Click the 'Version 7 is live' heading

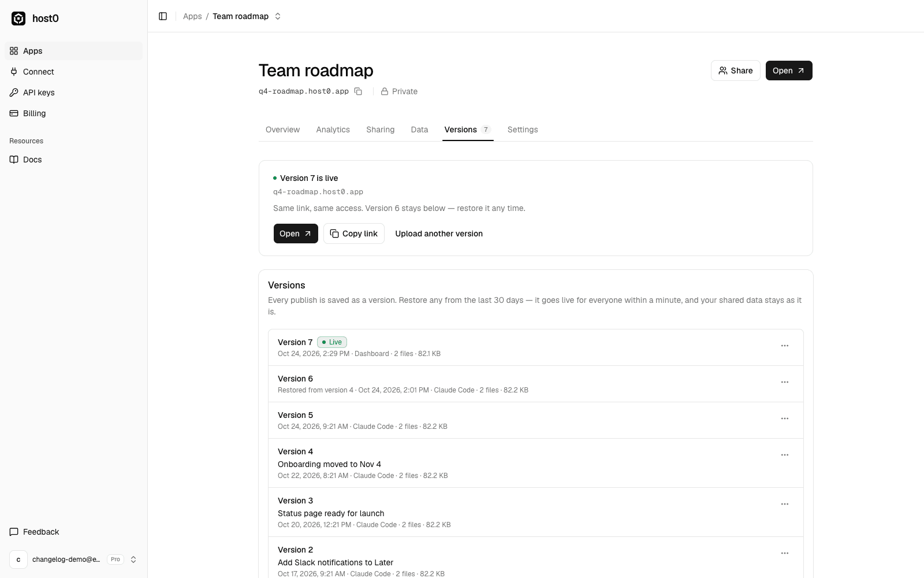pyautogui.click(x=309, y=178)
